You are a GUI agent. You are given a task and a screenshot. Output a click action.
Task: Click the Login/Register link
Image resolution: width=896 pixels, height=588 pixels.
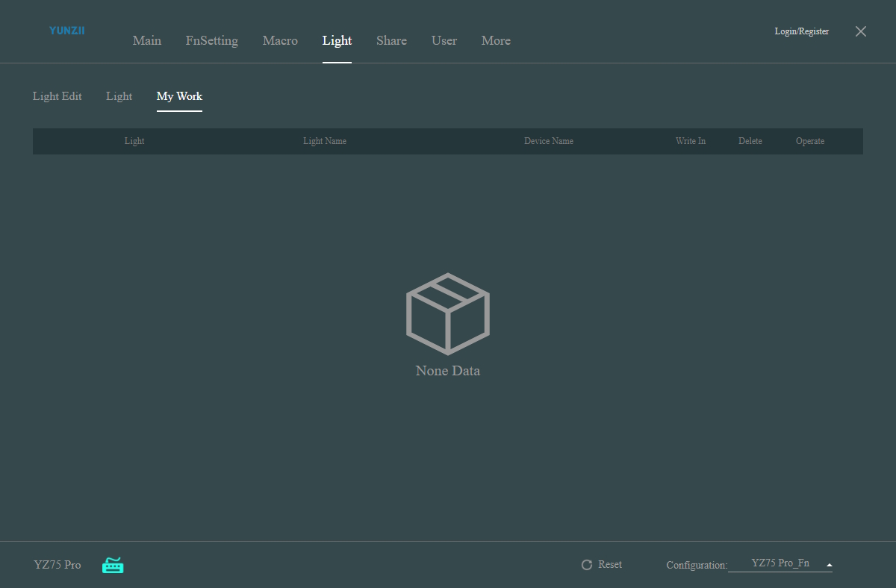pyautogui.click(x=802, y=31)
